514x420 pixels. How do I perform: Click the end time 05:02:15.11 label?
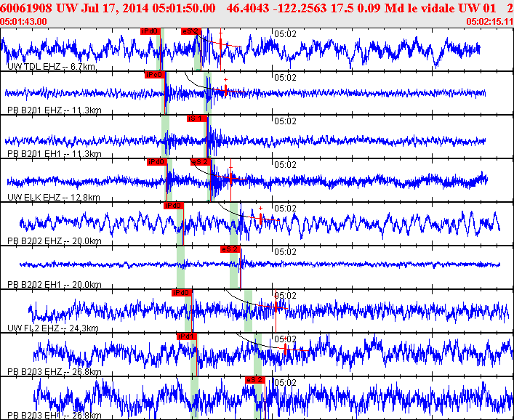click(x=489, y=21)
